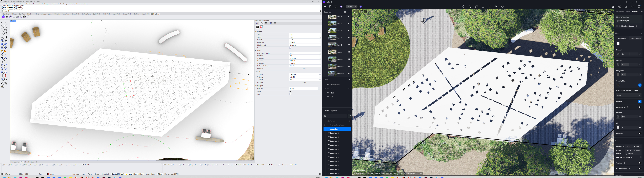Click the Opacity Map blue settings icon
644x178 pixels.
click(x=640, y=85)
